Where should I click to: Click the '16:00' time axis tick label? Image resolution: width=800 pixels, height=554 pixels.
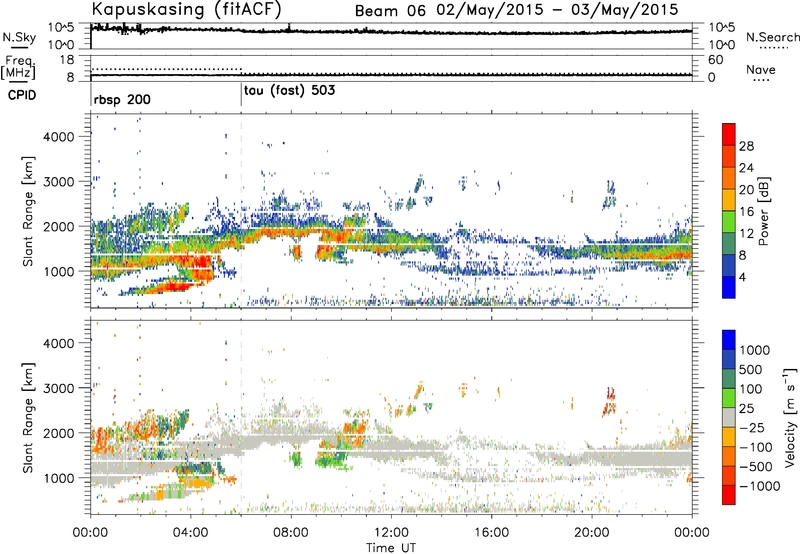pos(491,533)
